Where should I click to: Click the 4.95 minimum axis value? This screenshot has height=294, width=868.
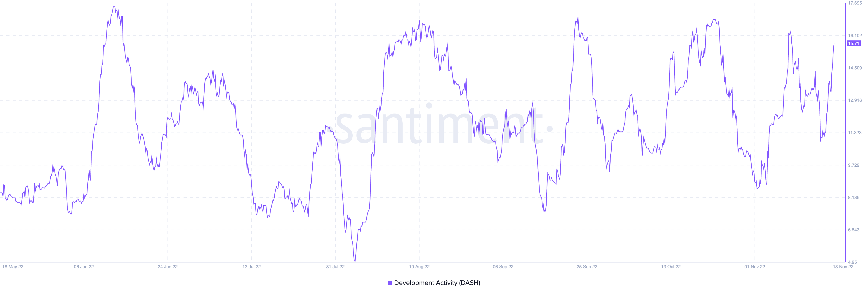coord(852,262)
